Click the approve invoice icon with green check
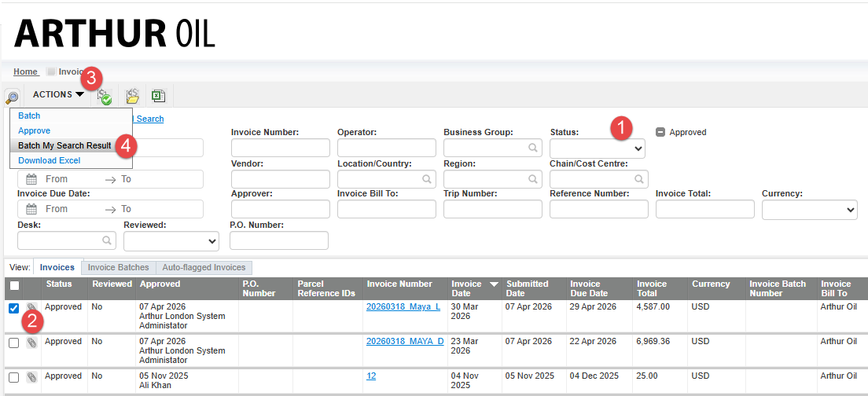The width and height of the screenshot is (868, 396). [x=104, y=96]
